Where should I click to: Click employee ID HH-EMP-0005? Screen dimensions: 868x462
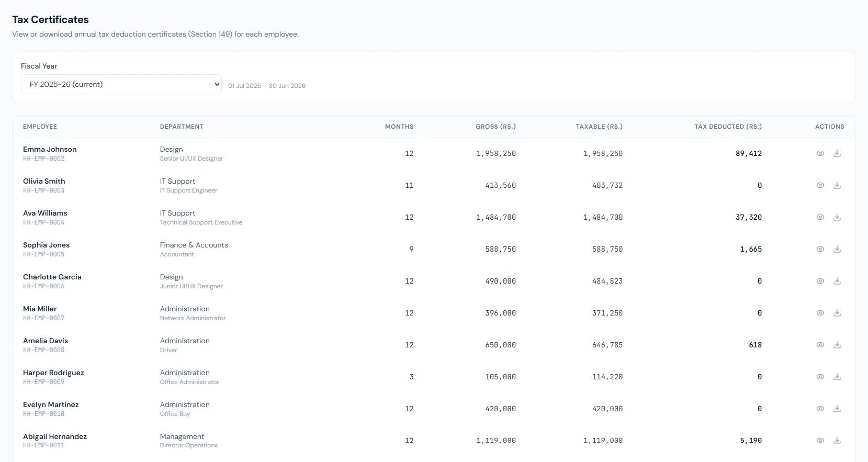click(44, 254)
